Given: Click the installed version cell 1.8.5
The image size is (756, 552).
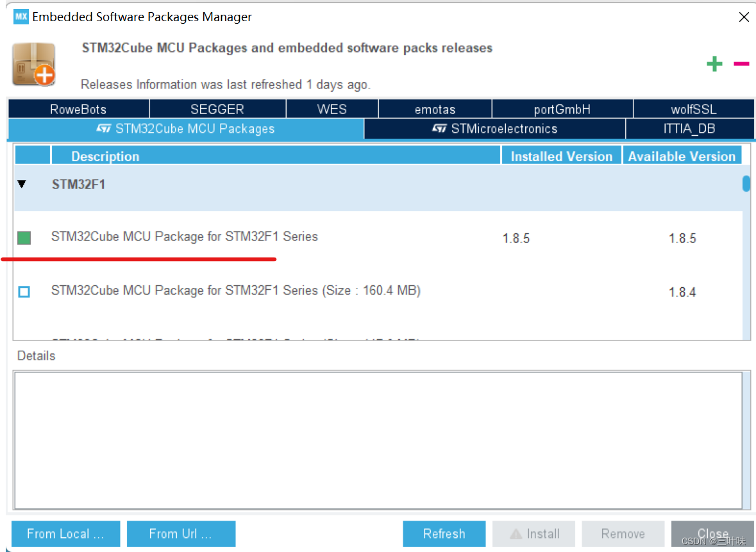Looking at the screenshot, I should coord(516,238).
